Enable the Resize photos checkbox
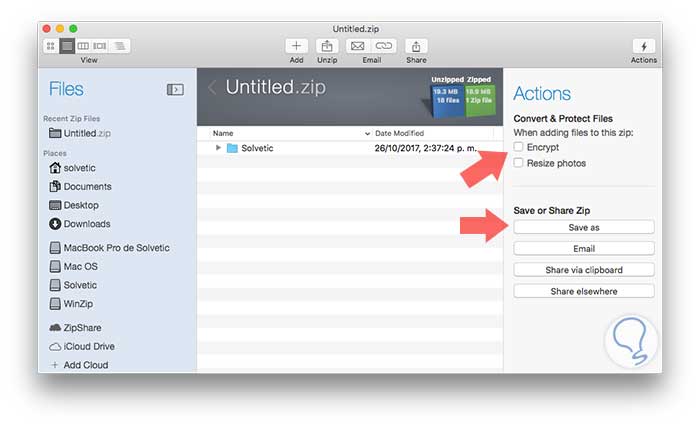The width and height of the screenshot is (700, 427). (518, 163)
